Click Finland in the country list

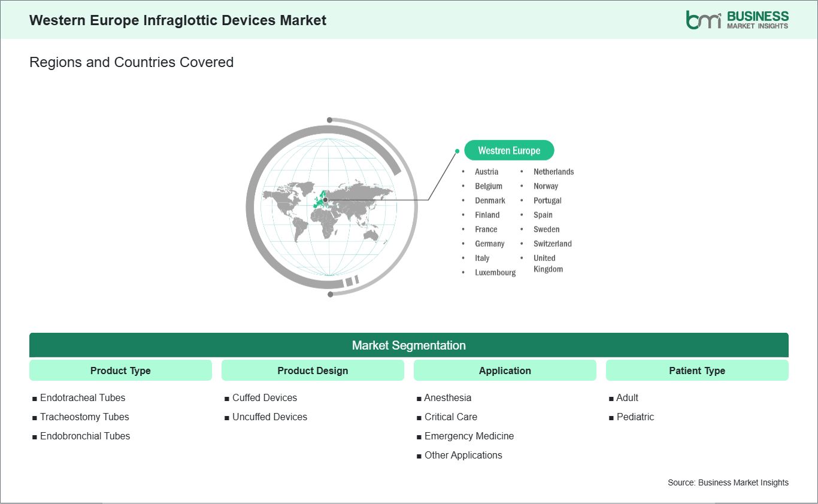coord(487,215)
